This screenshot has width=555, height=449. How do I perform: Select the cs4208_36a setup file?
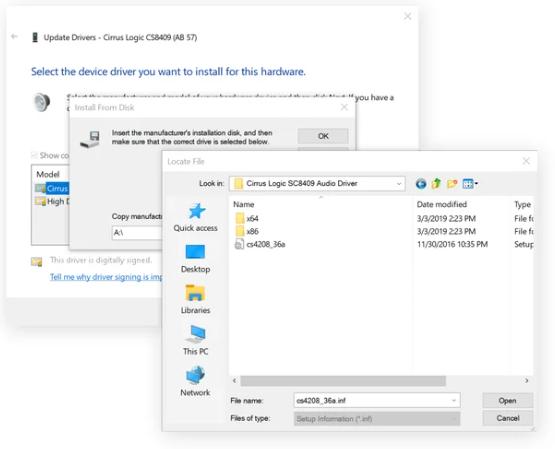pos(260,244)
